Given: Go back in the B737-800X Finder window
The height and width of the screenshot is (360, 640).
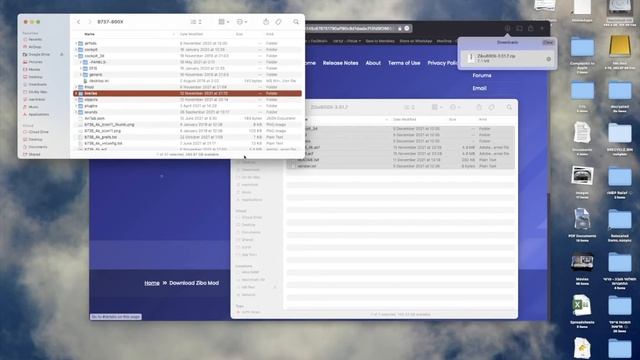Looking at the screenshot, I should 78,22.
